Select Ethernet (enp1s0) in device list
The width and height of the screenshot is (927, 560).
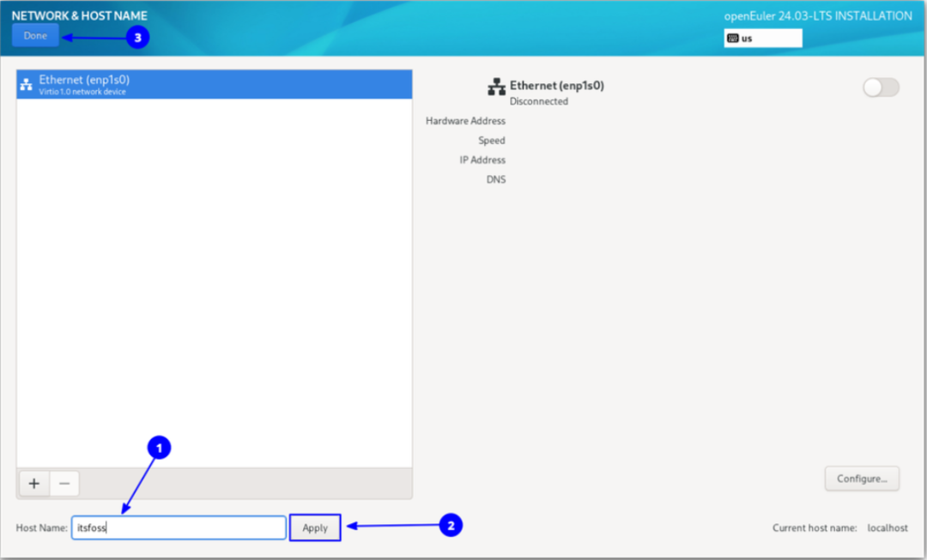214,85
